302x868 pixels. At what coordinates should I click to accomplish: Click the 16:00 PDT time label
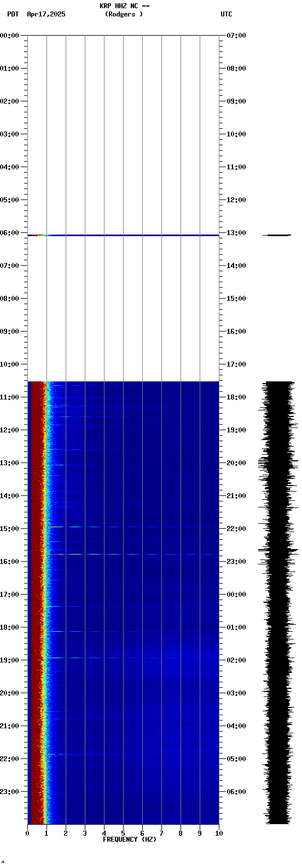point(9,562)
